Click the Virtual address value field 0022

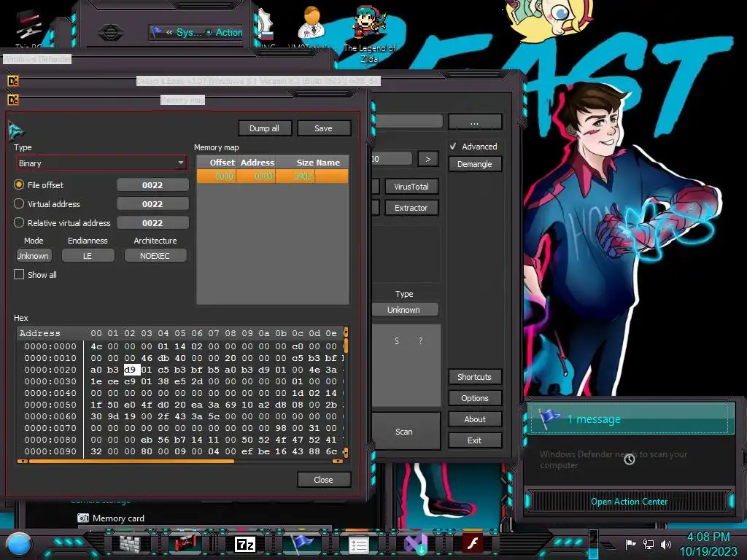coord(152,204)
